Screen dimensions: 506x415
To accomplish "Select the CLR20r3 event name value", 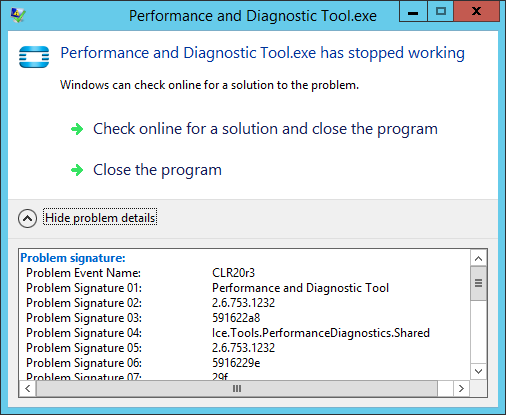I will (233, 273).
